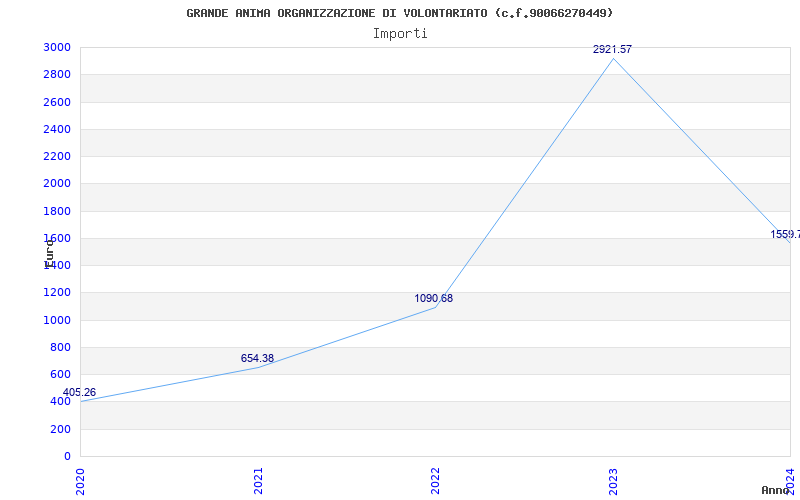Click the 800 y-axis tick label
The image size is (800, 500).
point(60,347)
